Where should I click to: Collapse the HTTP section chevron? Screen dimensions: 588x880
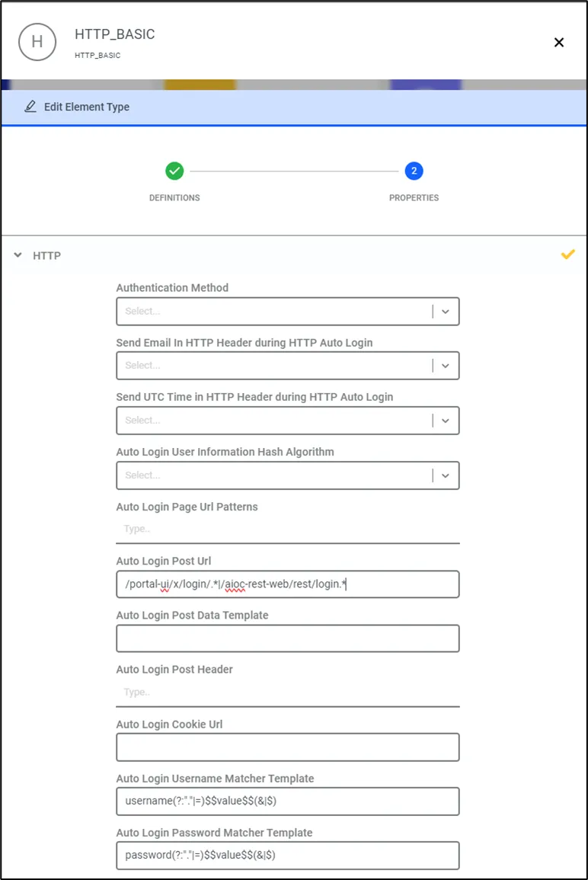click(18, 255)
